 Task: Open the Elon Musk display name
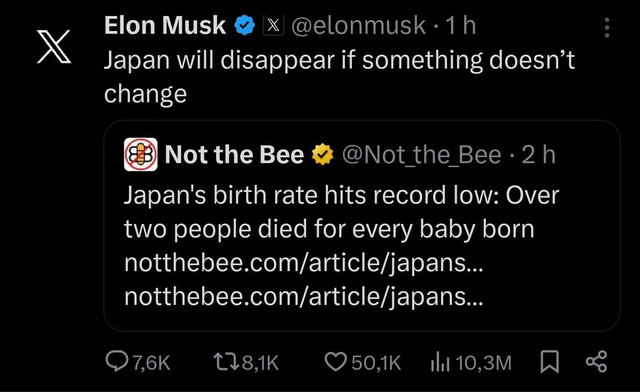coord(165,25)
